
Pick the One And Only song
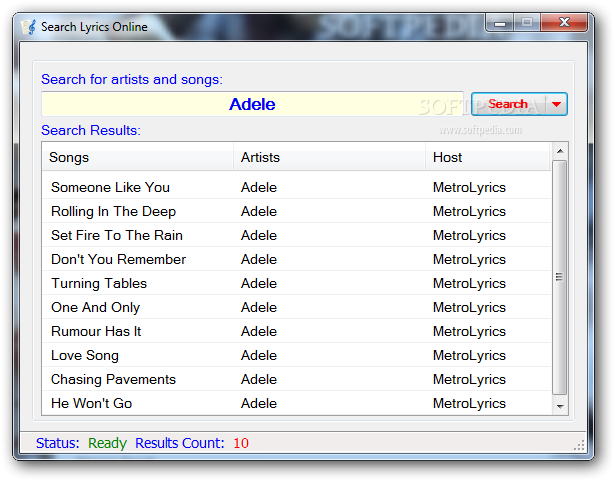point(95,307)
